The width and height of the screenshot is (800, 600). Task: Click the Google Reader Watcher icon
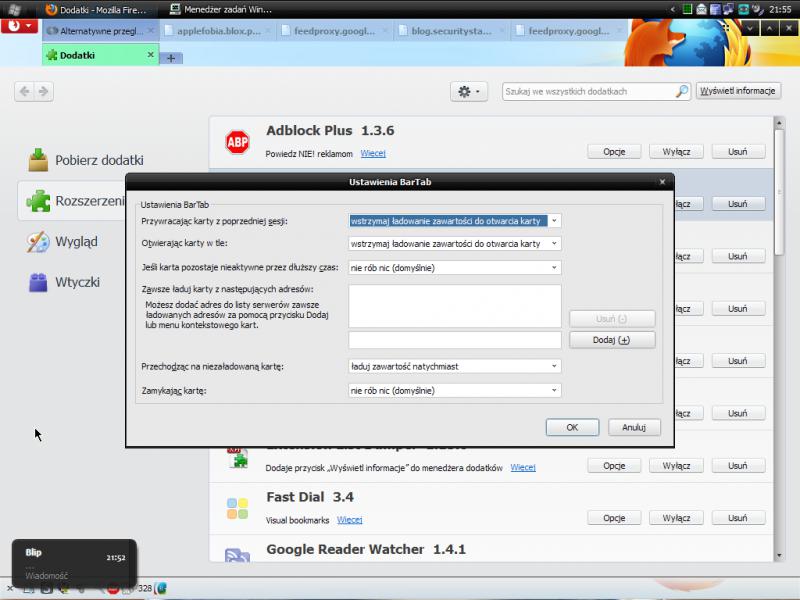237,555
